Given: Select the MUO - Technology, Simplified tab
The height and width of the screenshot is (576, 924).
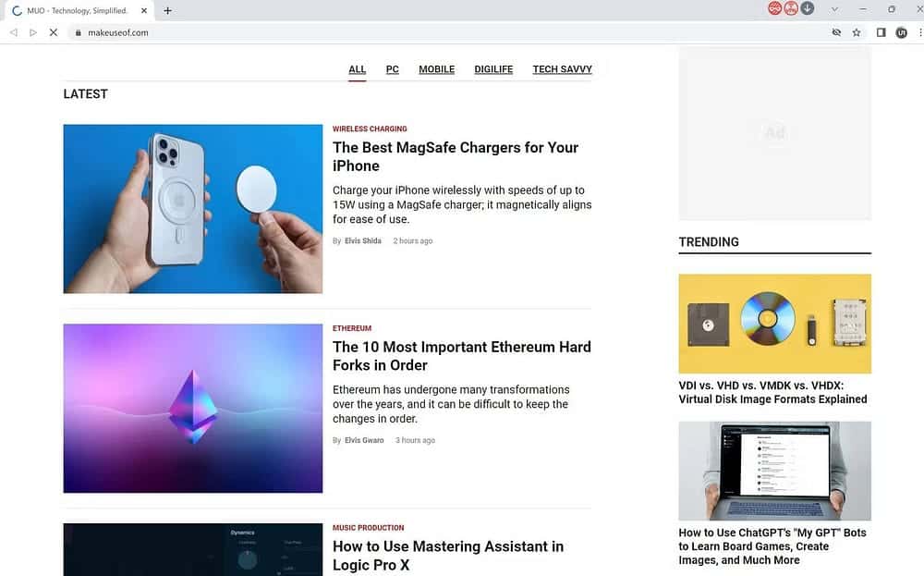Looking at the screenshot, I should click(78, 10).
